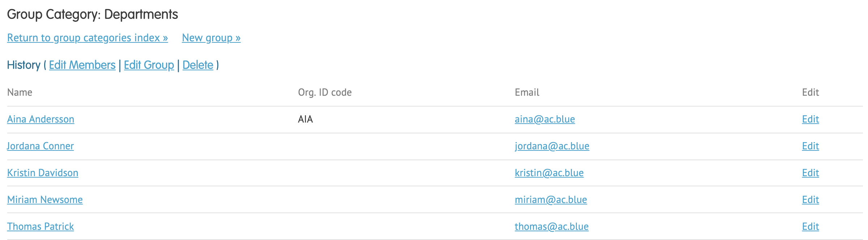This screenshot has width=868, height=240.
Task: Select thomas@ac.blue email link
Action: 551,226
